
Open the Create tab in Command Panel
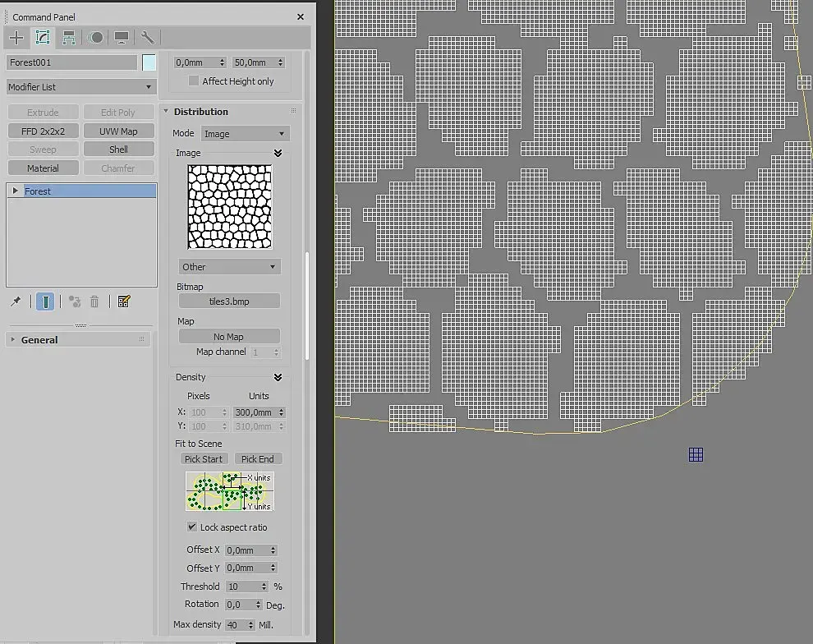[16, 37]
